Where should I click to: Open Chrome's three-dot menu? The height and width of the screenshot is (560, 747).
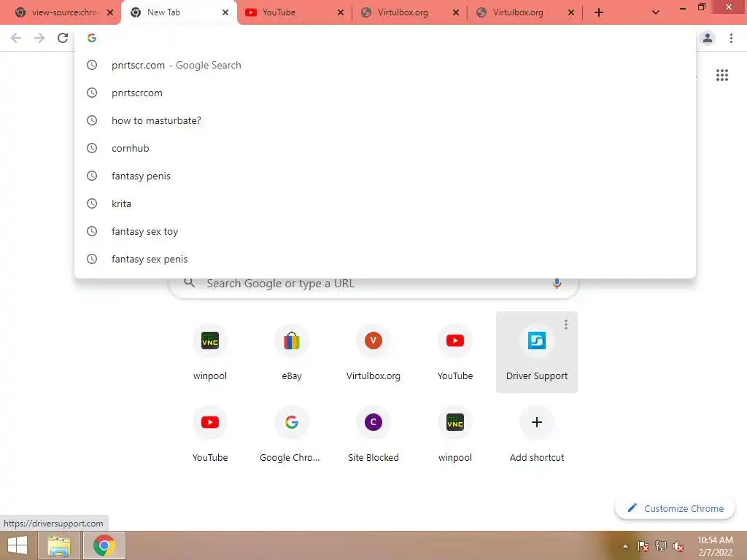[x=731, y=38]
